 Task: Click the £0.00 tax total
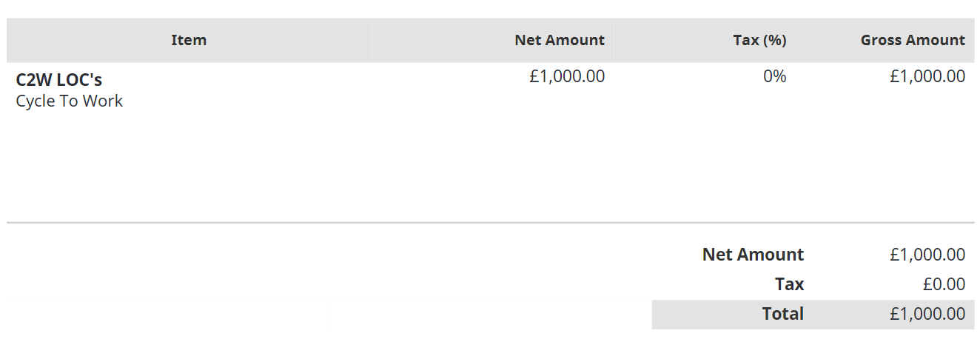[944, 284]
